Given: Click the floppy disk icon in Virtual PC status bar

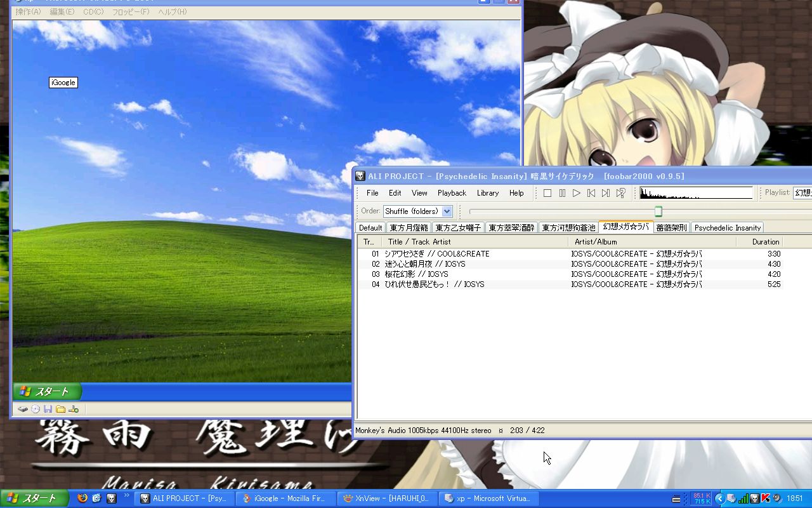Looking at the screenshot, I should pos(48,410).
